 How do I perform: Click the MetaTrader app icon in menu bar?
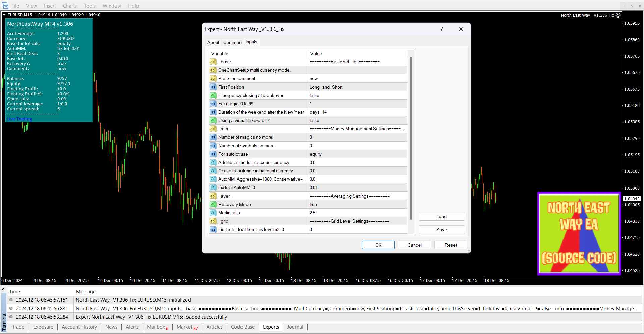tap(5, 6)
